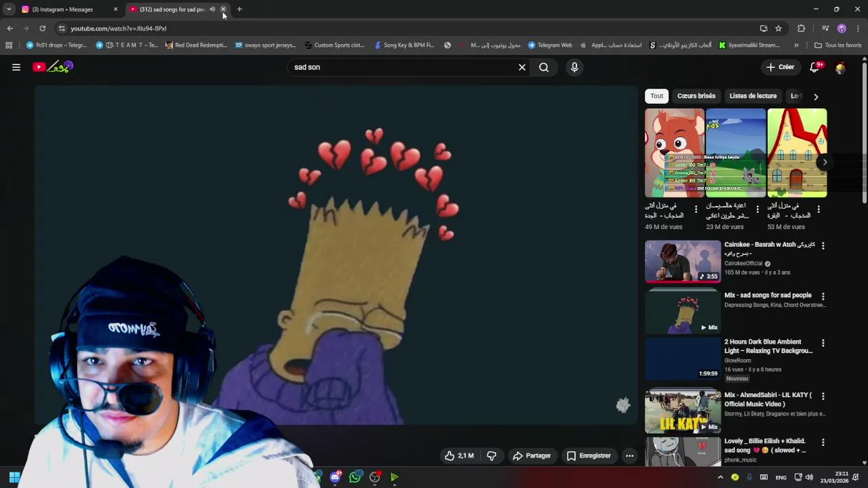868x488 pixels.
Task: Bookmark this page with the star
Action: coord(778,28)
